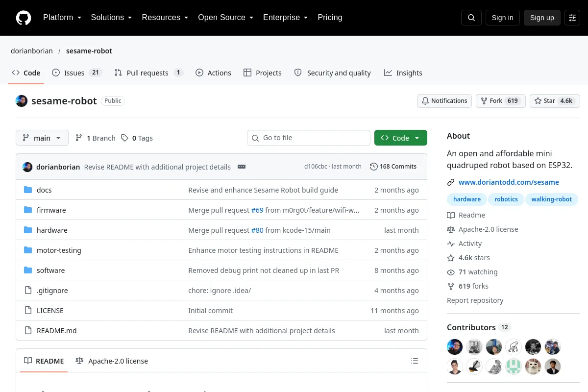
Task: Click the hardware topic tag
Action: (467, 199)
